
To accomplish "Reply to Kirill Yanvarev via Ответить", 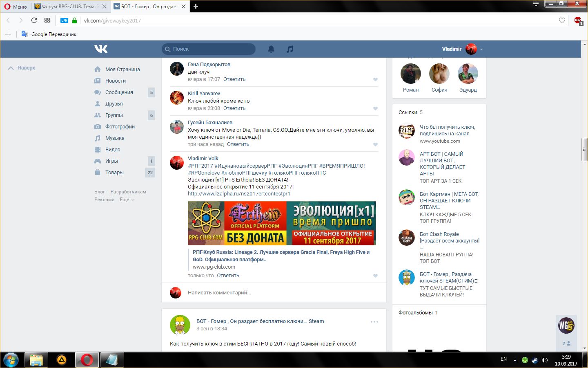I will tap(234, 108).
